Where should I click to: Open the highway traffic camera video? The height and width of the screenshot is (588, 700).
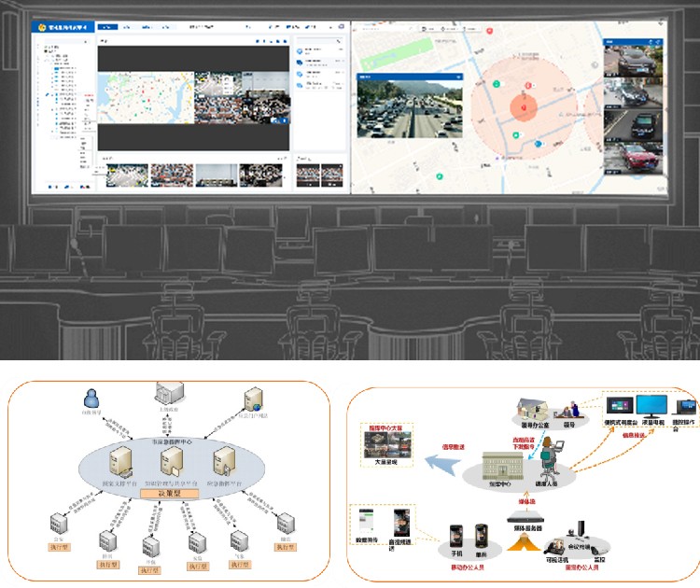coord(409,108)
